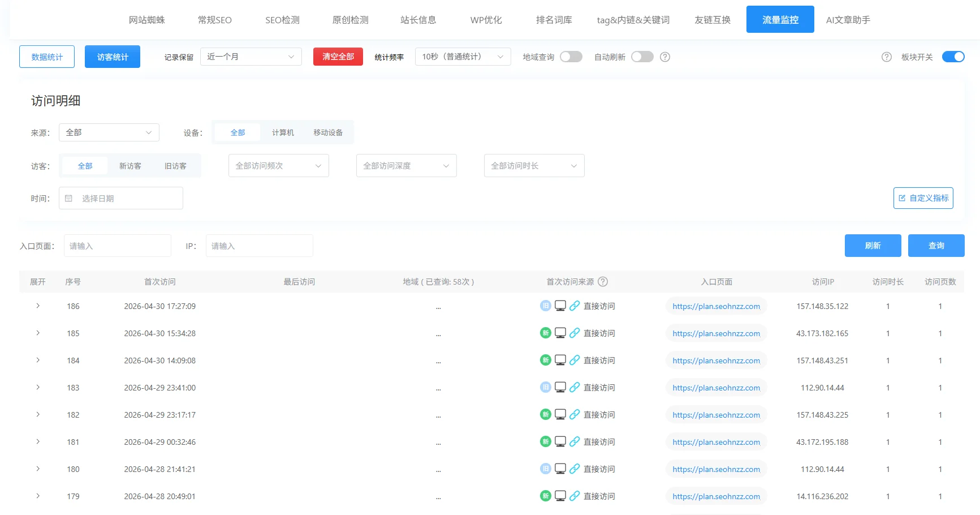Click help icon in 首次访问来源 column header

click(603, 281)
